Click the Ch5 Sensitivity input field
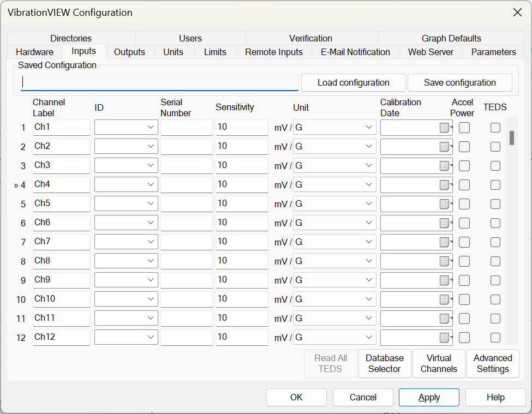 (241, 203)
